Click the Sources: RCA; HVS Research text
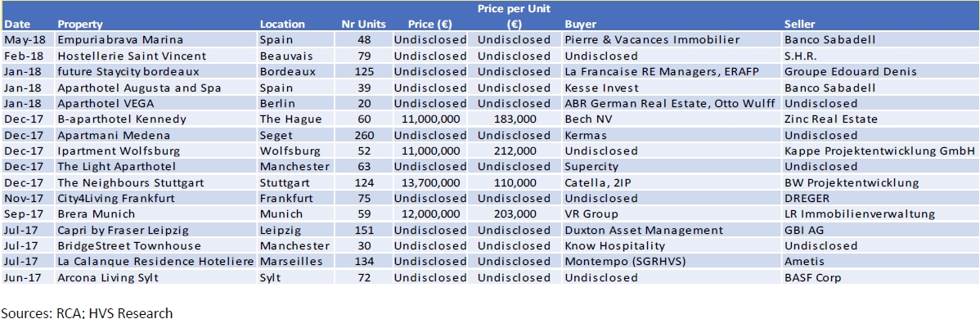 coord(88,312)
